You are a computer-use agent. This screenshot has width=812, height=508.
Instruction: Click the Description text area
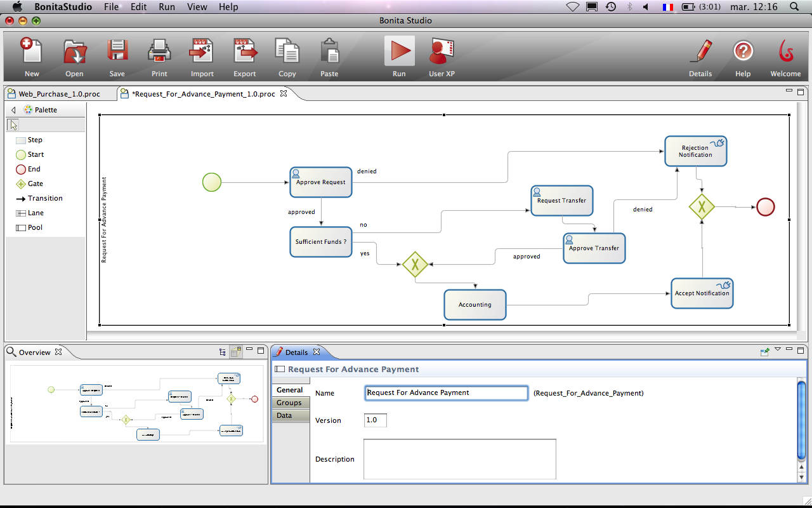[x=460, y=459]
